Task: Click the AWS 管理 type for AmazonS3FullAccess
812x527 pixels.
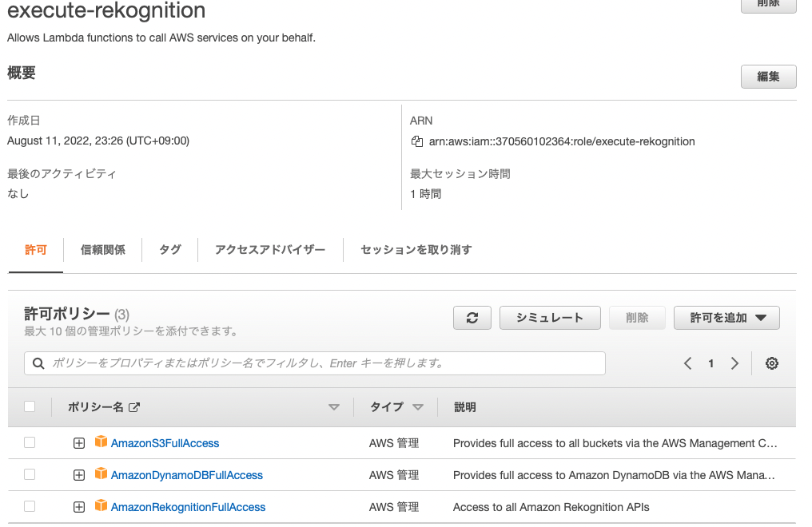Action: point(394,443)
